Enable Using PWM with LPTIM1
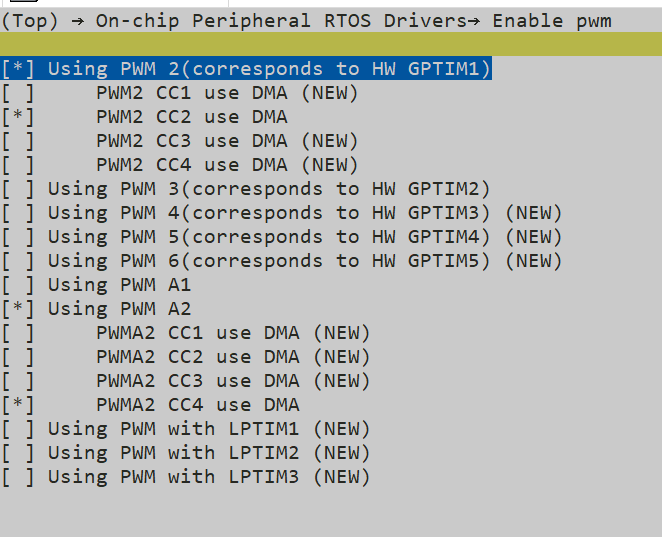This screenshot has width=662, height=537. (19, 429)
